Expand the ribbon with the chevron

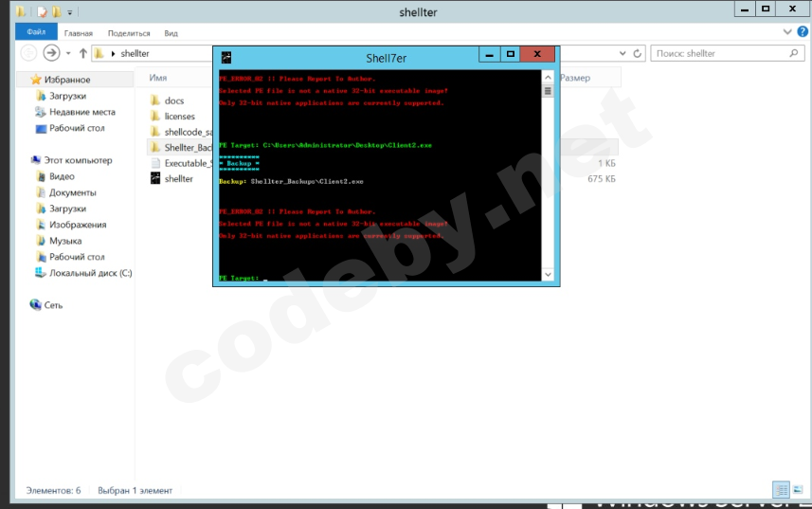(787, 32)
